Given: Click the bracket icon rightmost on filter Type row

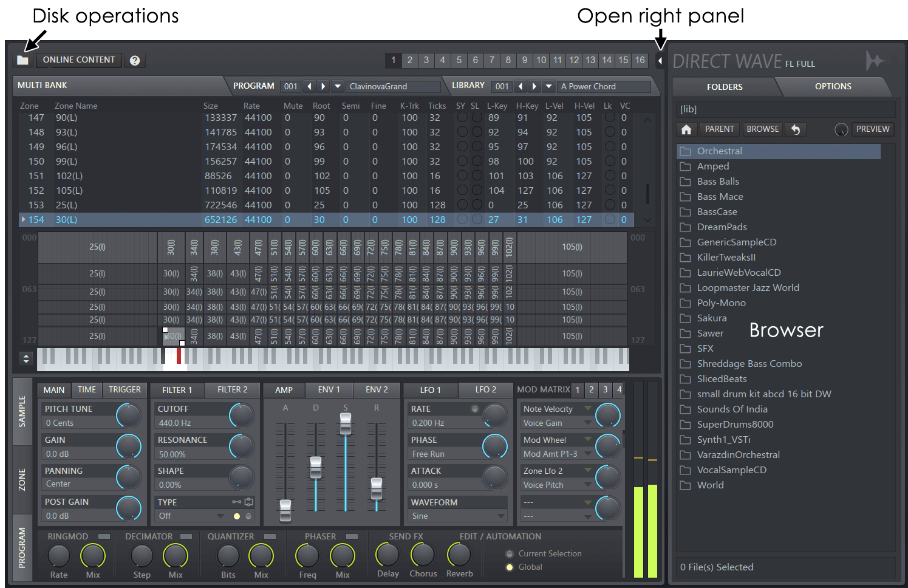Looking at the screenshot, I should click(x=248, y=502).
